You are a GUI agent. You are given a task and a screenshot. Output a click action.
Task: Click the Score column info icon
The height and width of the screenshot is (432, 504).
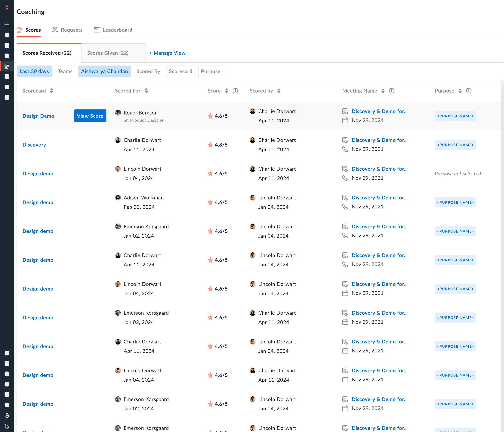(x=235, y=91)
